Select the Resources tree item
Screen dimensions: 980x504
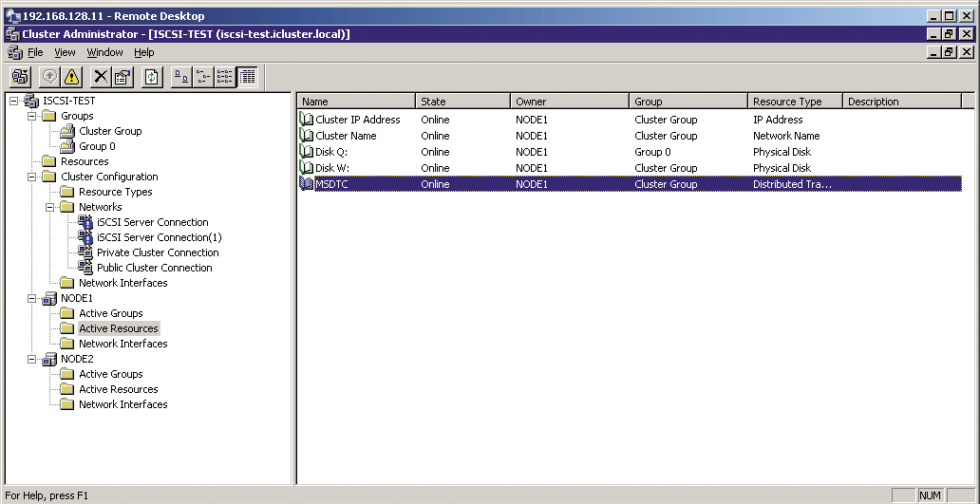[85, 161]
